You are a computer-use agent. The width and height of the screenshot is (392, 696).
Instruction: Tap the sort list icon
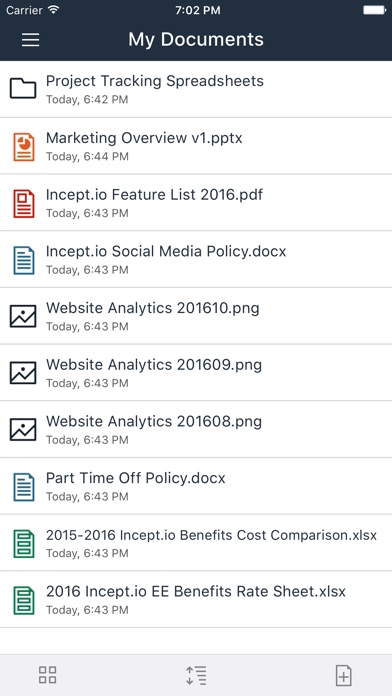[196, 675]
